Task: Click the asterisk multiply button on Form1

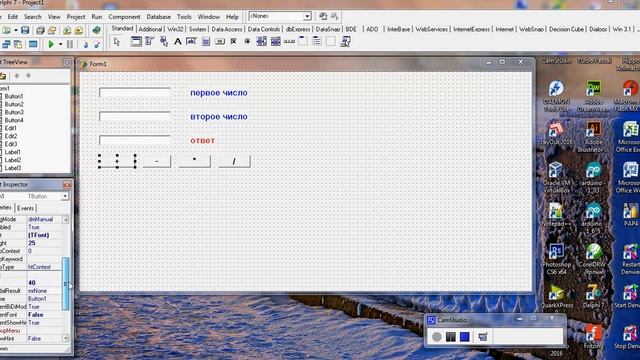Action: [194, 161]
